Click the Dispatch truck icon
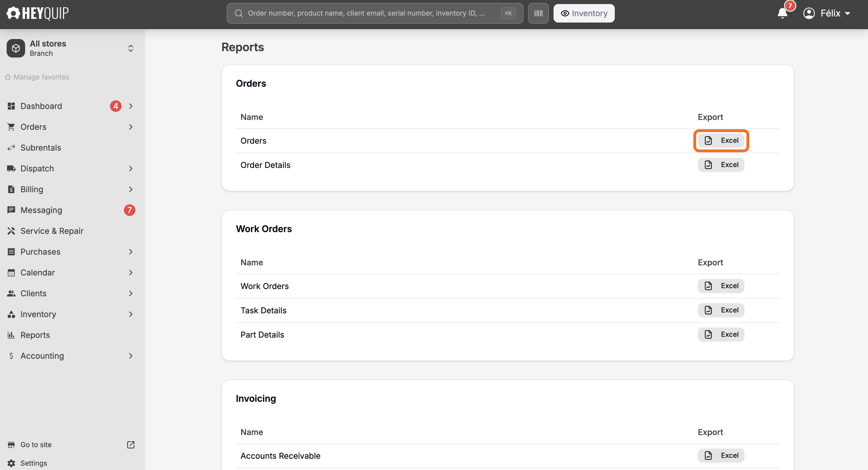 [x=11, y=168]
